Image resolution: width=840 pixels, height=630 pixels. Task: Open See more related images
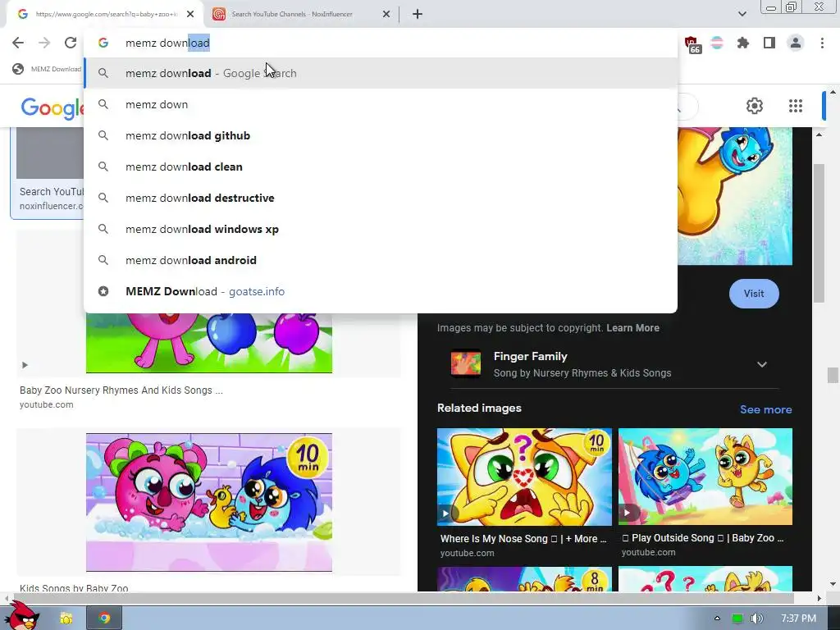(x=765, y=409)
